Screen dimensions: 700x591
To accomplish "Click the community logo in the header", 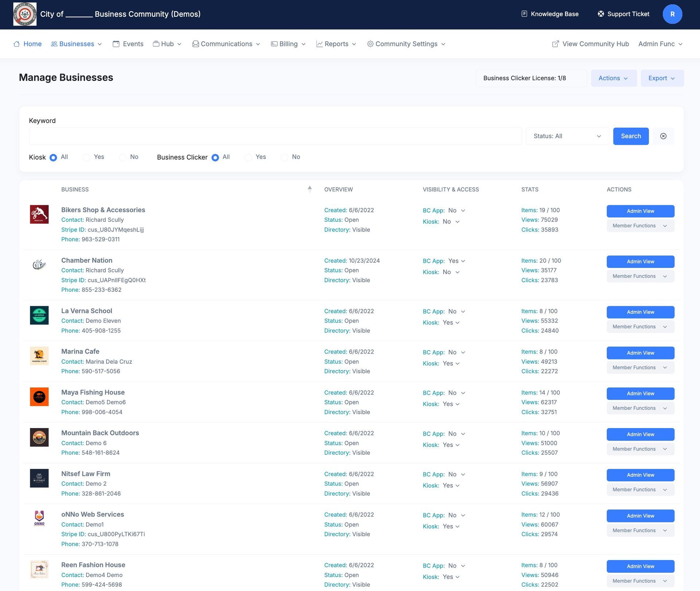I will click(x=25, y=14).
